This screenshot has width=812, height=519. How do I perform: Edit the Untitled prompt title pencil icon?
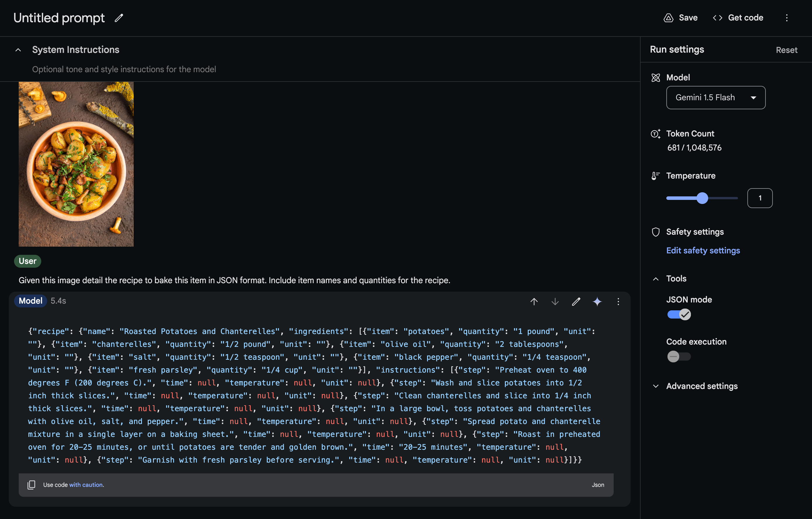(119, 18)
